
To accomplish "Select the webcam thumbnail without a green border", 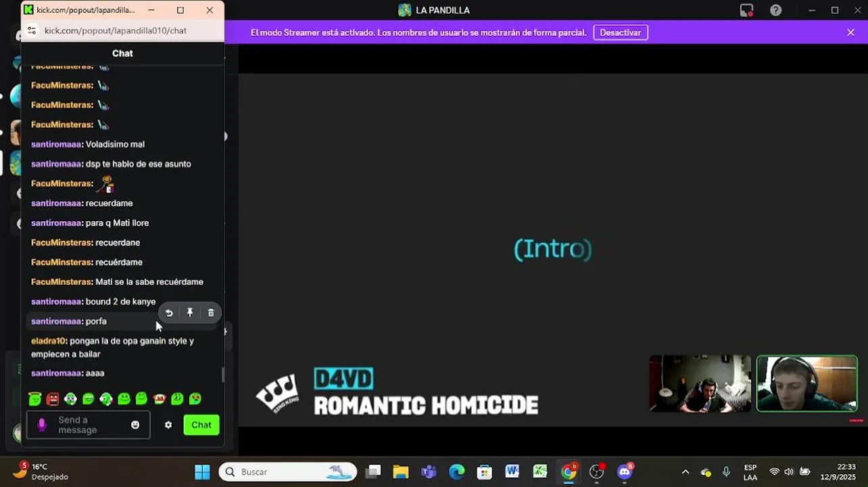I will click(700, 384).
